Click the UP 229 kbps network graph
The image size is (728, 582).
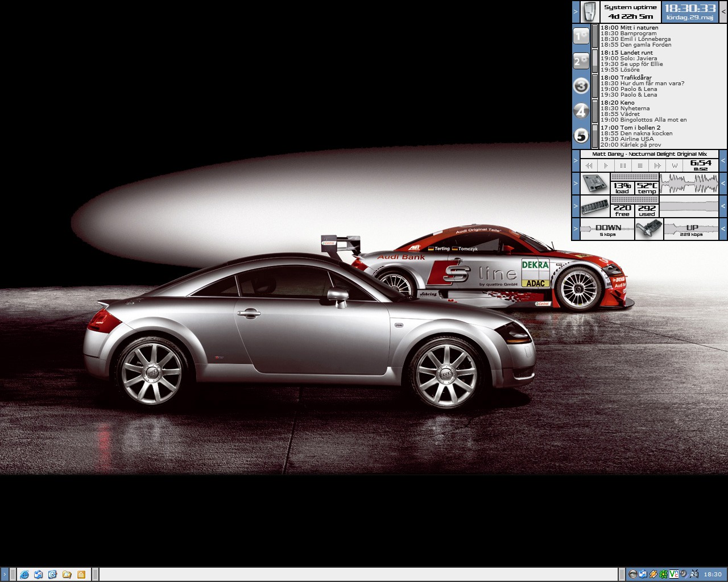click(691, 228)
